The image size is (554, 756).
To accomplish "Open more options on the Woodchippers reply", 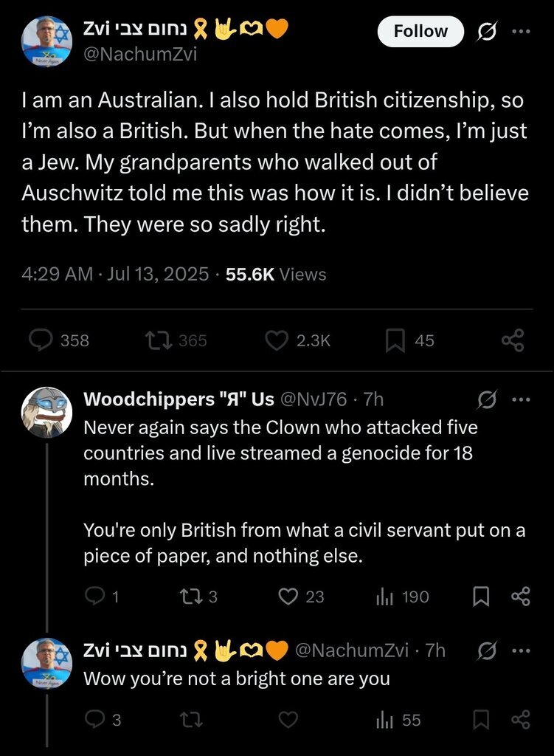I will (521, 399).
